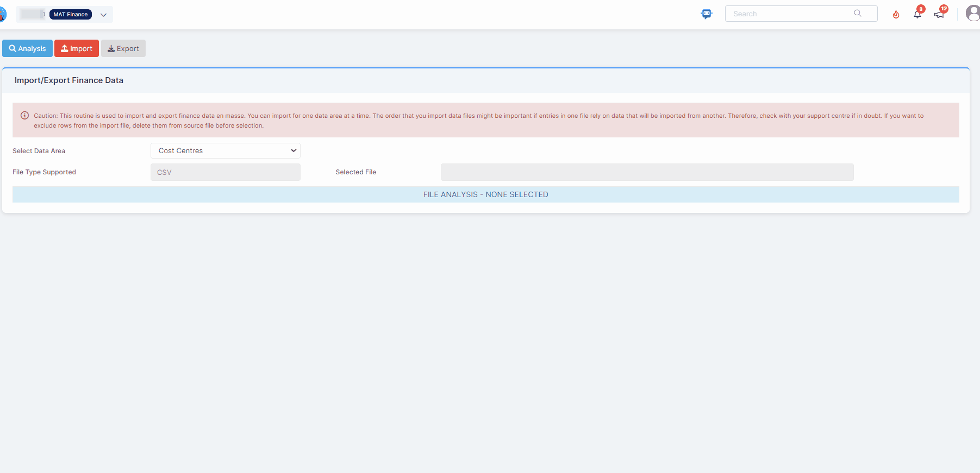This screenshot has width=980, height=473.
Task: Click the Selected File field
Action: point(647,172)
